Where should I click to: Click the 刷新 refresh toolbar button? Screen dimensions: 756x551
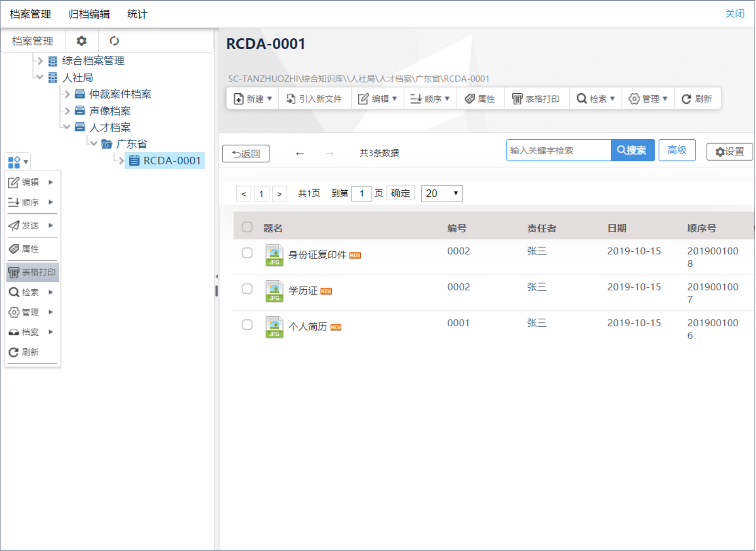click(x=697, y=99)
